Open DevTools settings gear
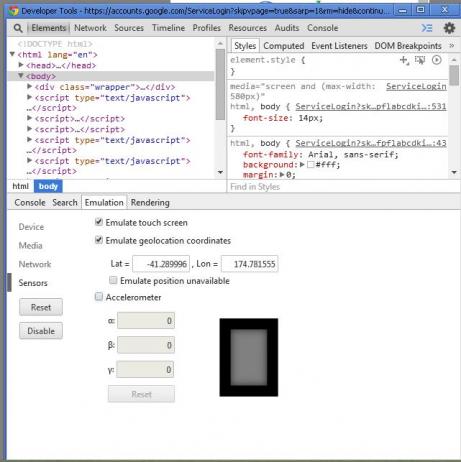 click(449, 28)
